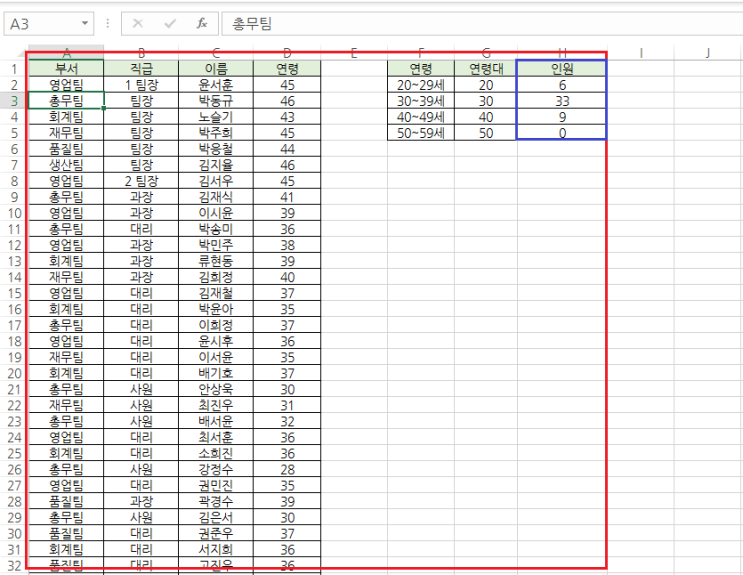Screen dimensions: 743x575
Task: Click age cell 31 in row 22
Action: 287,405
